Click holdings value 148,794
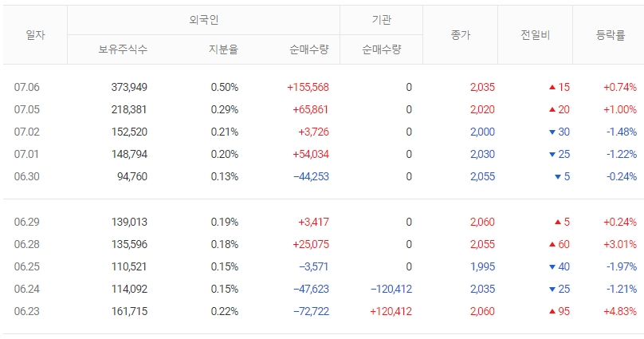644x339 pixels. pos(129,154)
